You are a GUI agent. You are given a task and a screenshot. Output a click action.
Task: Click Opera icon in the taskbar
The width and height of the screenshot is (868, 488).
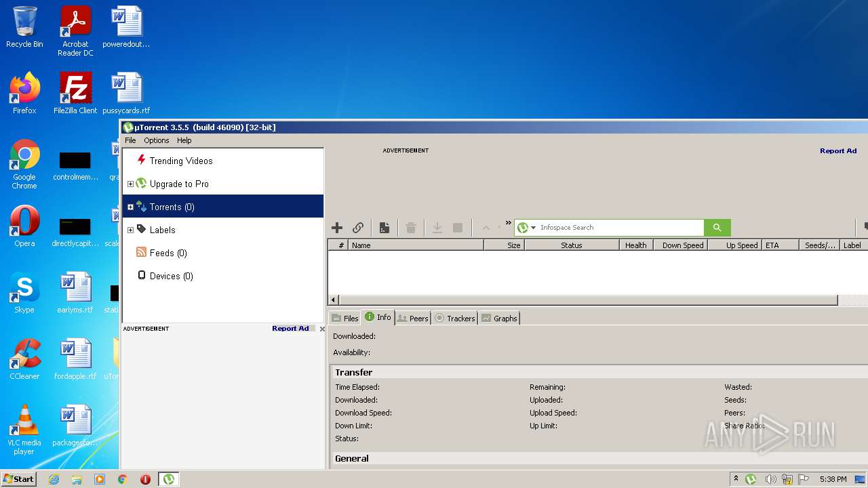(x=145, y=479)
